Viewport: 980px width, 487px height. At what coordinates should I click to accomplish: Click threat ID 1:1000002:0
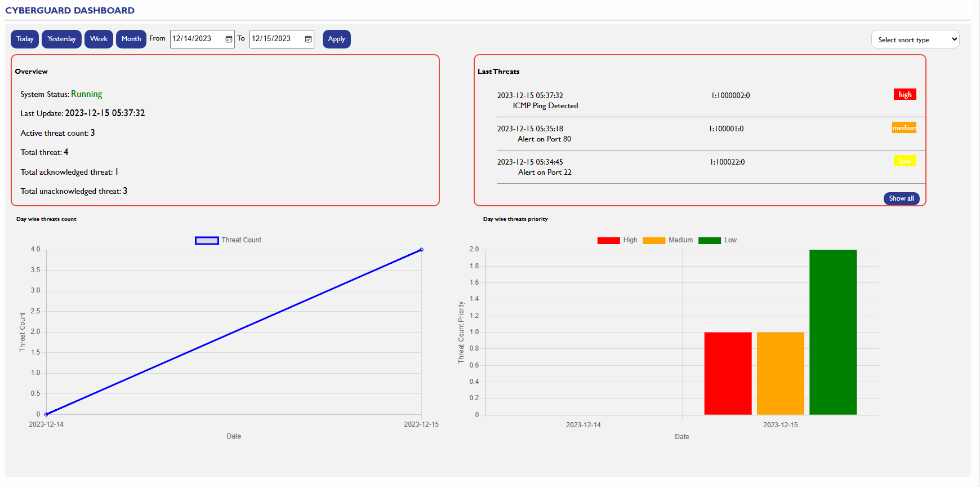pyautogui.click(x=730, y=95)
